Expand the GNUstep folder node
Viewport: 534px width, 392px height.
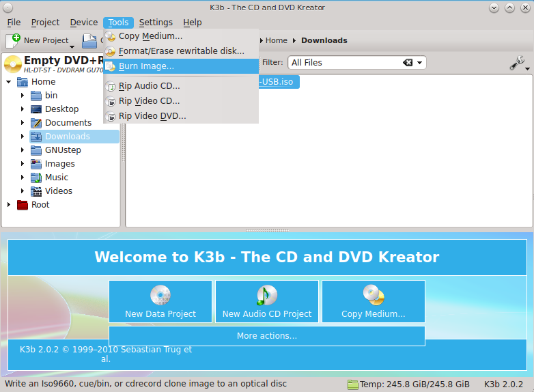click(x=23, y=150)
